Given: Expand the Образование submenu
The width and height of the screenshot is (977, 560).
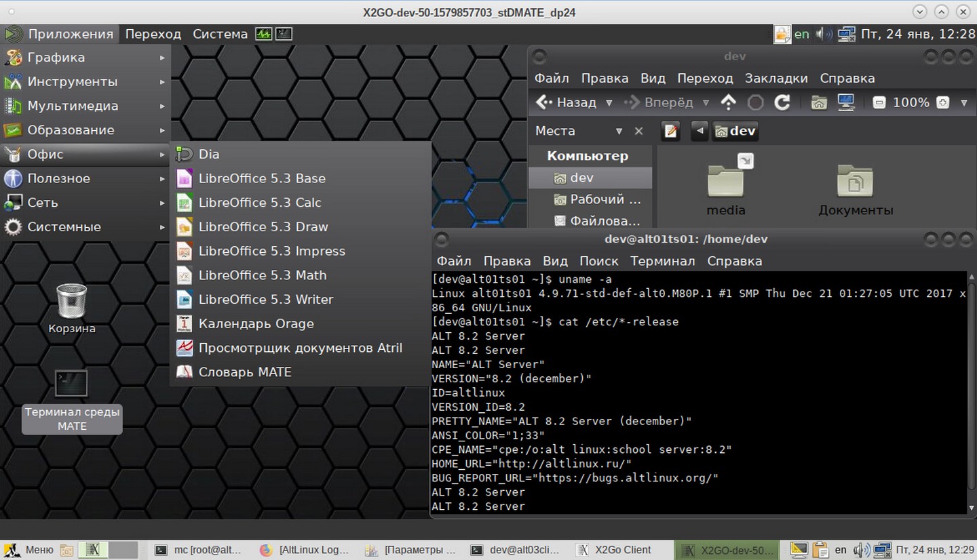Looking at the screenshot, I should (85, 130).
